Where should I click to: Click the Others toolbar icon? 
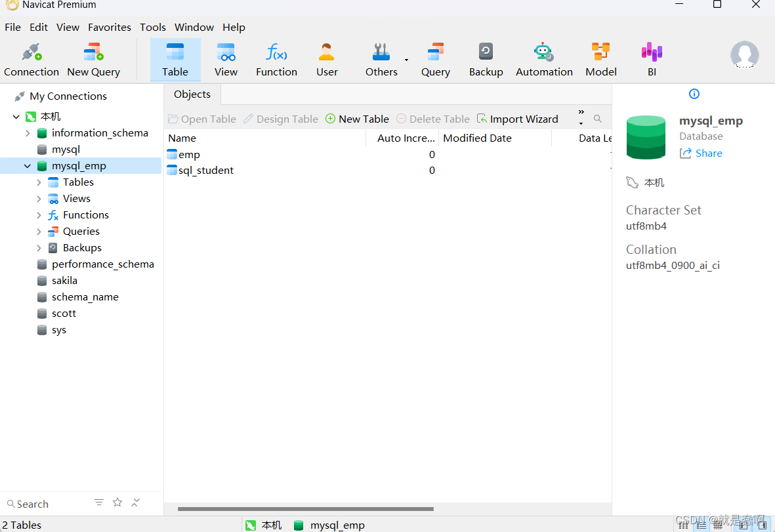pyautogui.click(x=381, y=52)
